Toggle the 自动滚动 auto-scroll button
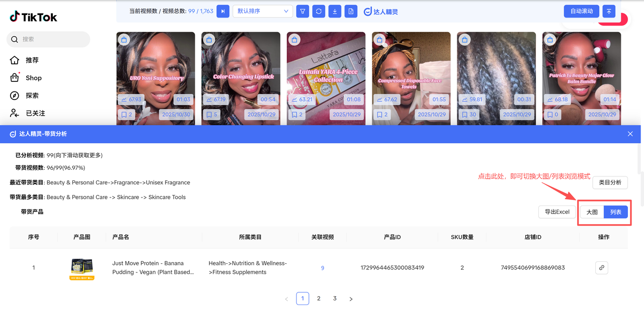The image size is (644, 313). point(582,11)
